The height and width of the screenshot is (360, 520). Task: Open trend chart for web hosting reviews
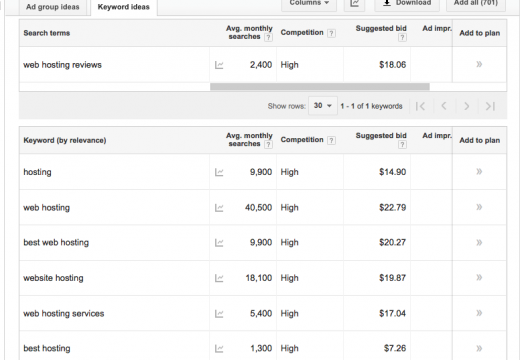pyautogui.click(x=219, y=65)
